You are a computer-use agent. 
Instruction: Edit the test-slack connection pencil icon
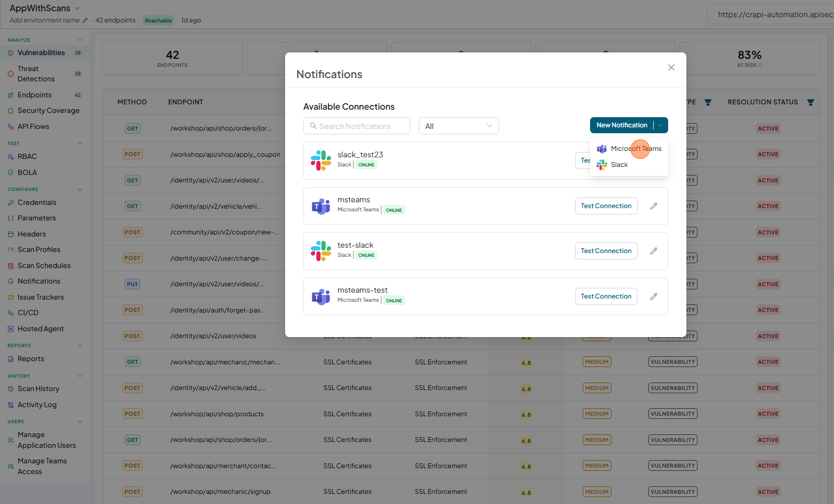(653, 251)
